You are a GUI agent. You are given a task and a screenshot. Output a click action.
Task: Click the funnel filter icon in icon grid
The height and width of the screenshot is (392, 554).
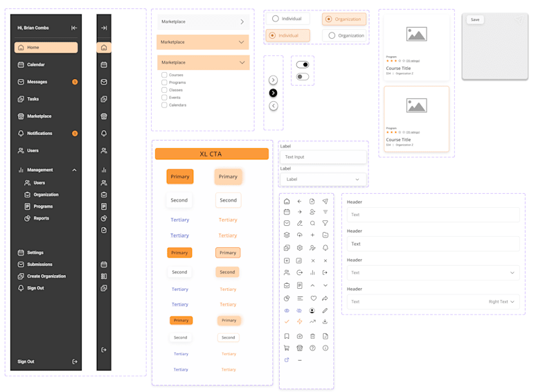pyautogui.click(x=325, y=223)
